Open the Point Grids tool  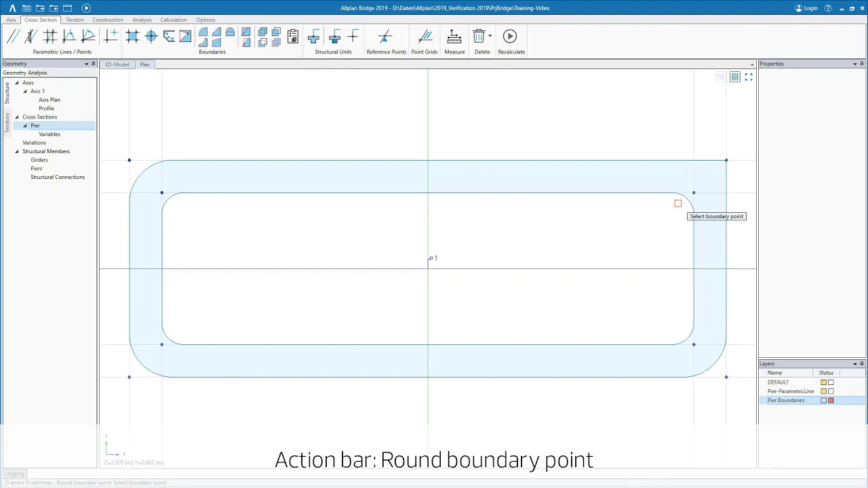(425, 36)
